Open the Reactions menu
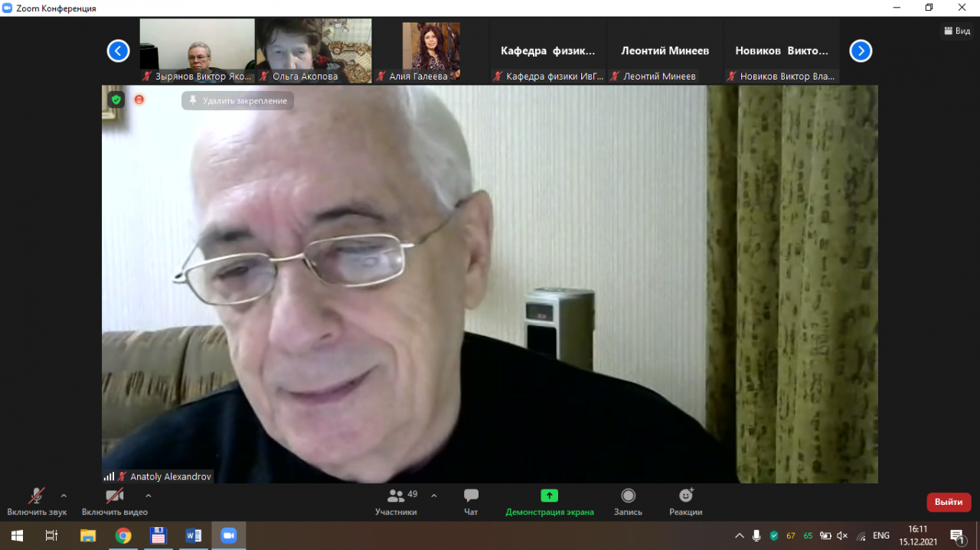The image size is (980, 550). (x=685, y=502)
